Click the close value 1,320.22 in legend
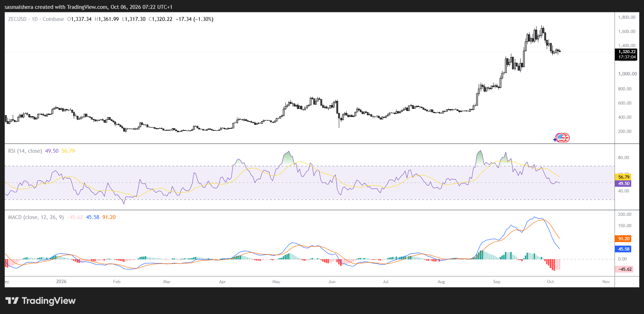 162,19
